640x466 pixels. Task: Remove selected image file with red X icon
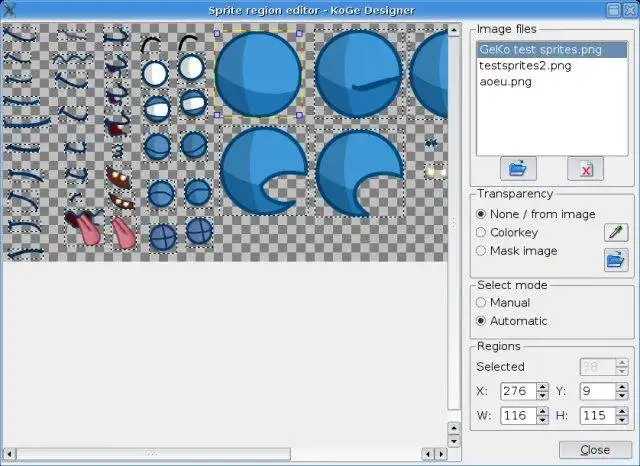tap(585, 169)
